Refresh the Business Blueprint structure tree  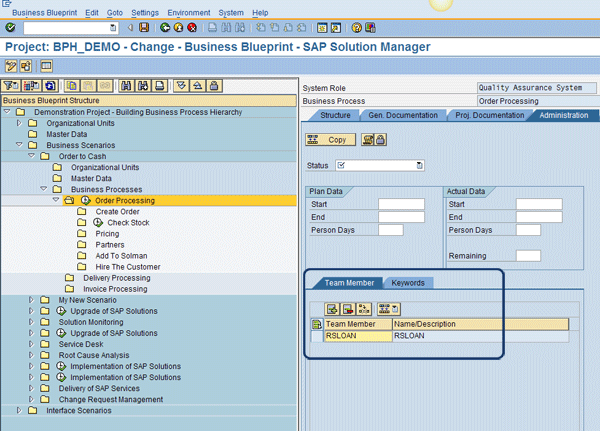(x=50, y=86)
